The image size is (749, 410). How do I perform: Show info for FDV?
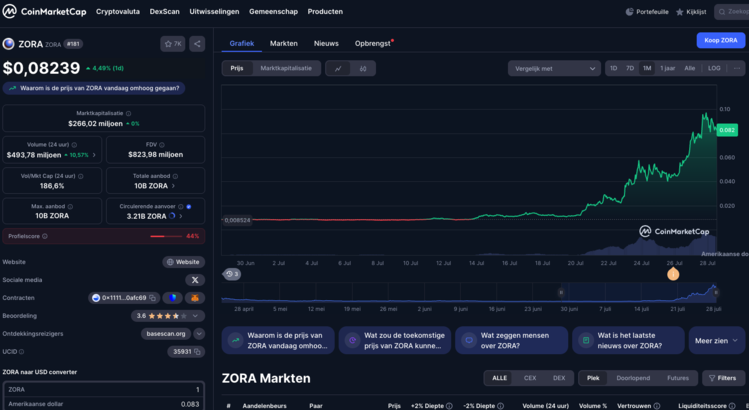162,144
